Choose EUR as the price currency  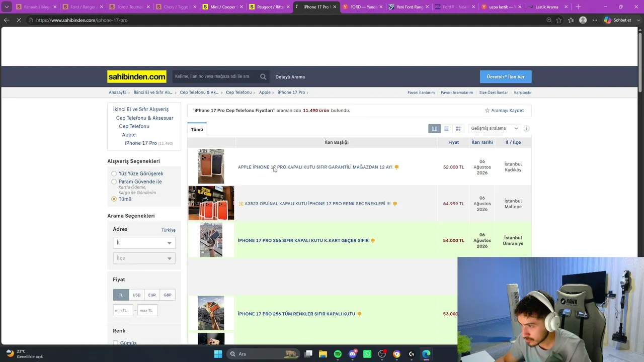coord(152,295)
